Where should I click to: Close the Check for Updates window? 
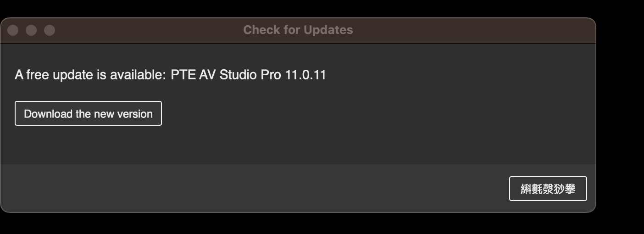tap(13, 30)
